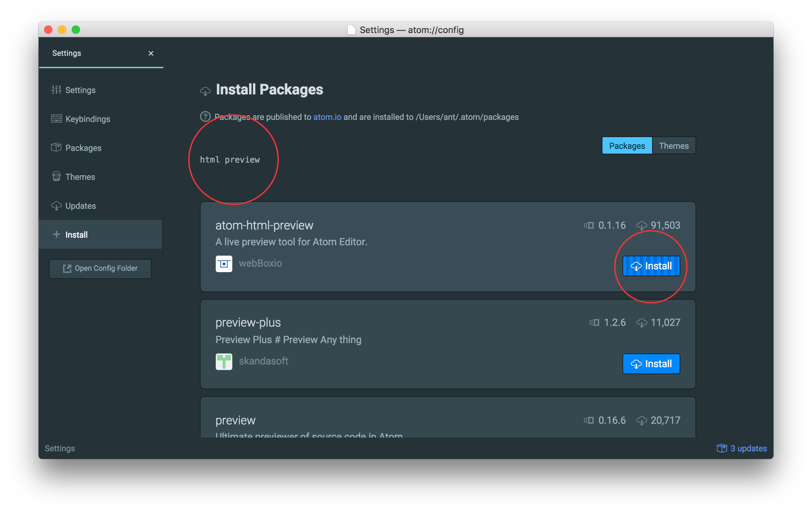Close the Settings tab
This screenshot has width=812, height=514.
point(151,53)
